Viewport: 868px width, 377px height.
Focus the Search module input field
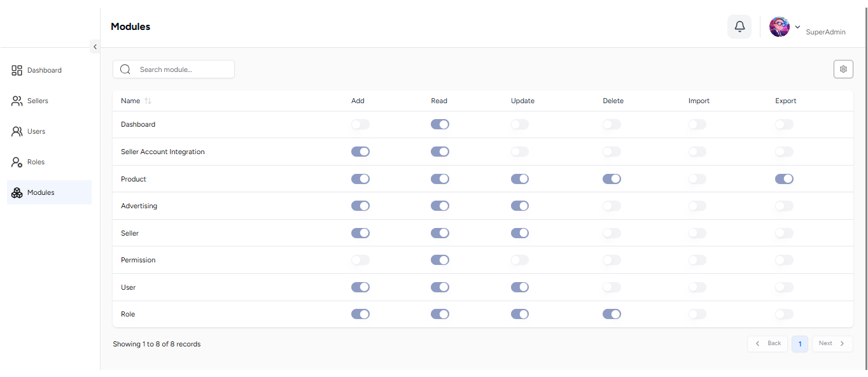pos(174,69)
